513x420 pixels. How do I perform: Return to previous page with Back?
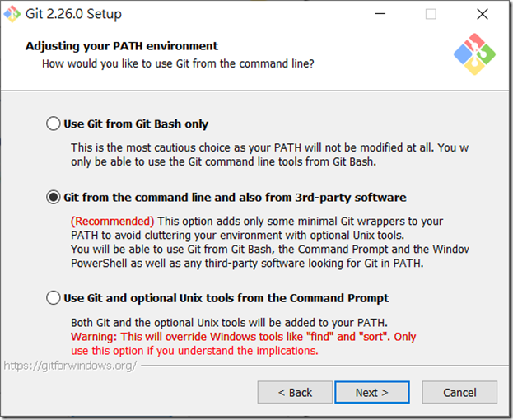click(x=295, y=392)
